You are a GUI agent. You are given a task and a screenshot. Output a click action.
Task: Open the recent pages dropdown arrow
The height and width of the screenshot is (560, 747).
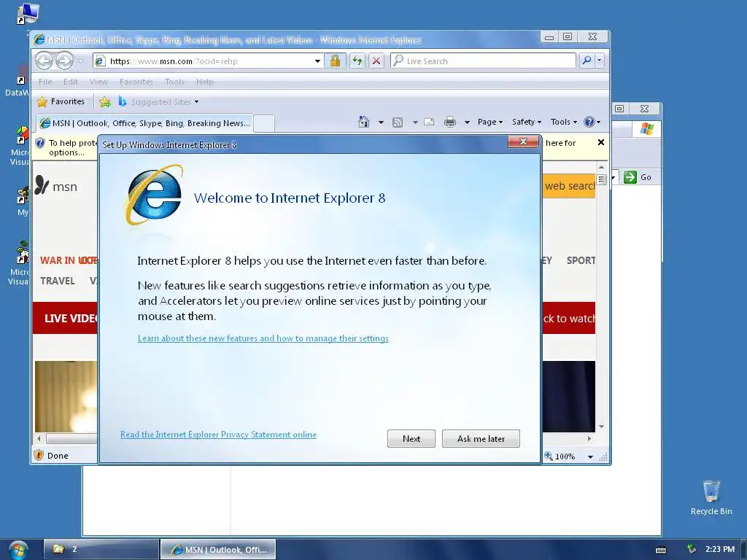tap(80, 61)
